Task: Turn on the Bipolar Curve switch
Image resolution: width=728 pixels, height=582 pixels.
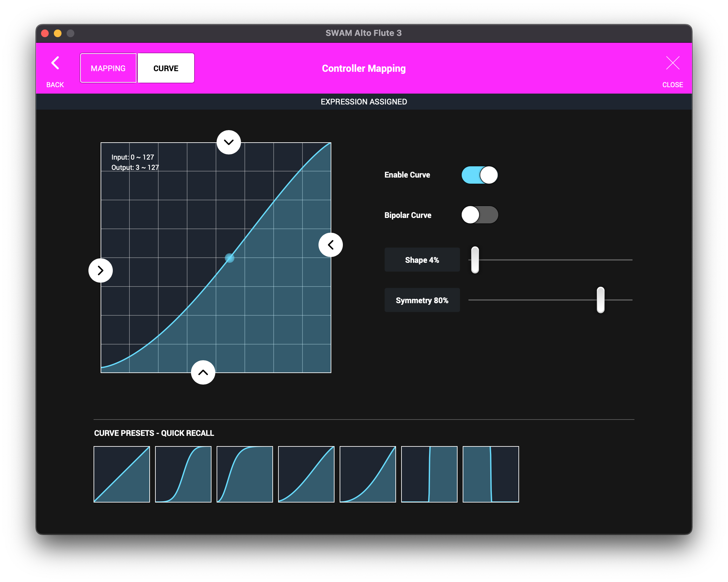Action: pyautogui.click(x=479, y=215)
